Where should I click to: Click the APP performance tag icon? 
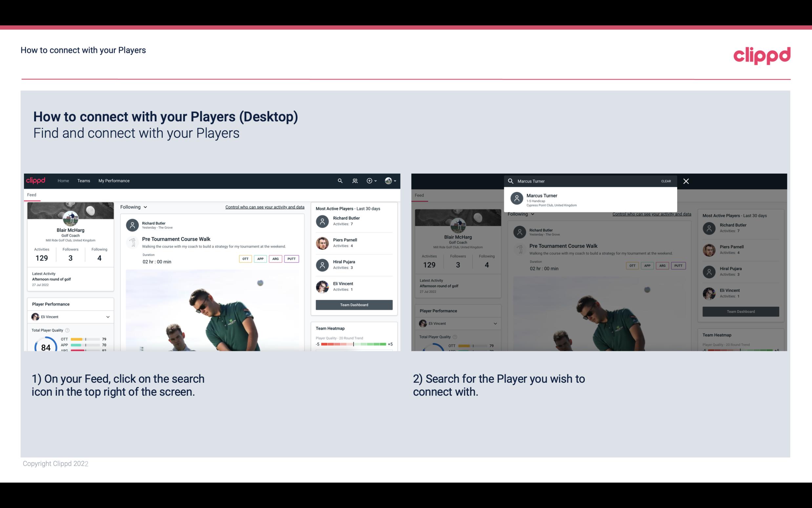259,259
